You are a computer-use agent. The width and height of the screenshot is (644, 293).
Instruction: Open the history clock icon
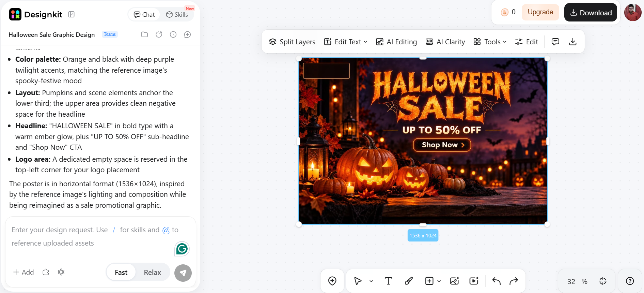[173, 34]
